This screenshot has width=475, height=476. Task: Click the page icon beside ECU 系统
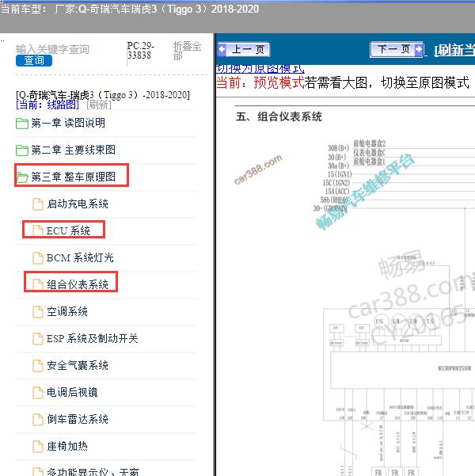38,231
